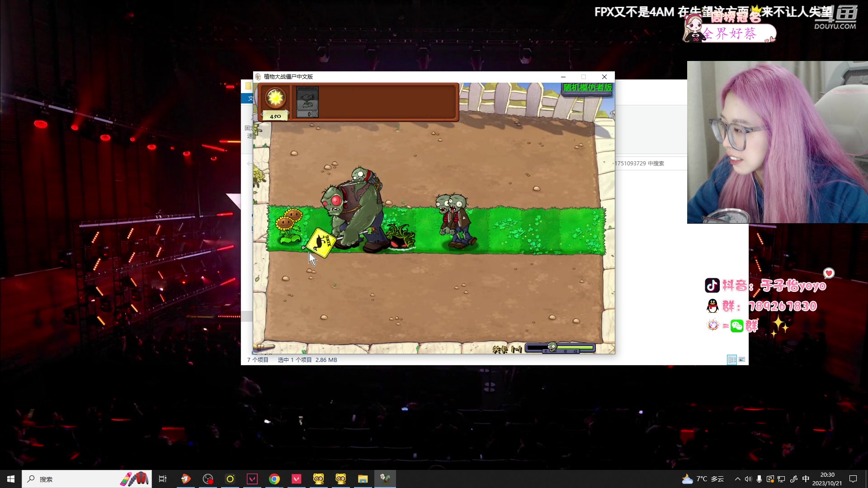The height and width of the screenshot is (488, 868).
Task: Open the weather widget '7°C 多云'
Action: point(703,479)
